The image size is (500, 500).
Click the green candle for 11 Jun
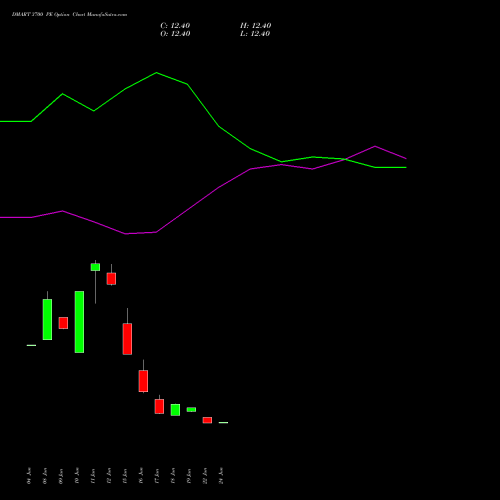pos(95,267)
